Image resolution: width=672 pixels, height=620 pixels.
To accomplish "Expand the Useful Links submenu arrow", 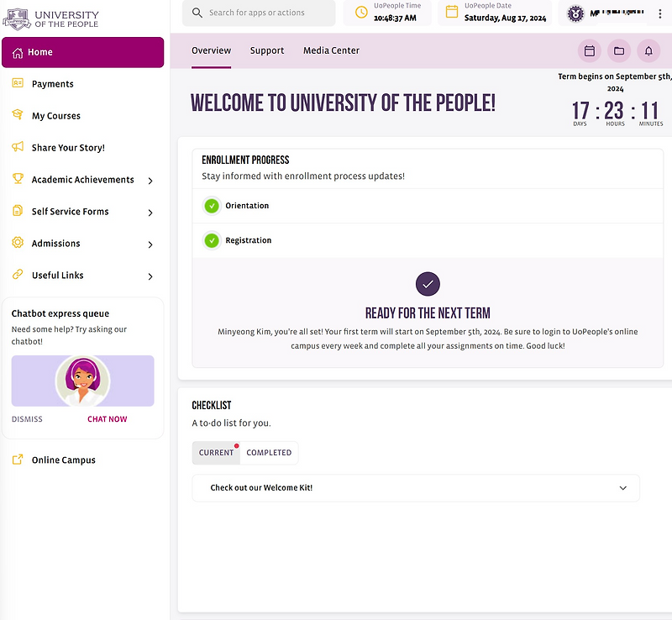I will tap(150, 276).
